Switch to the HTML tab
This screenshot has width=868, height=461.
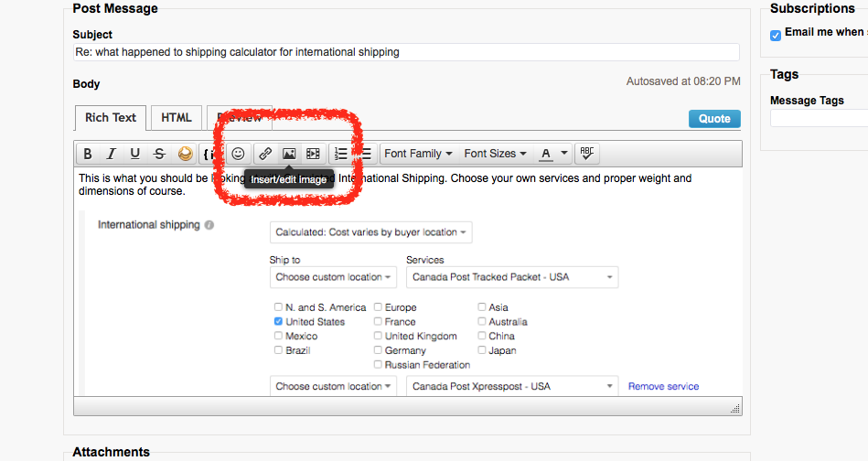coord(177,118)
